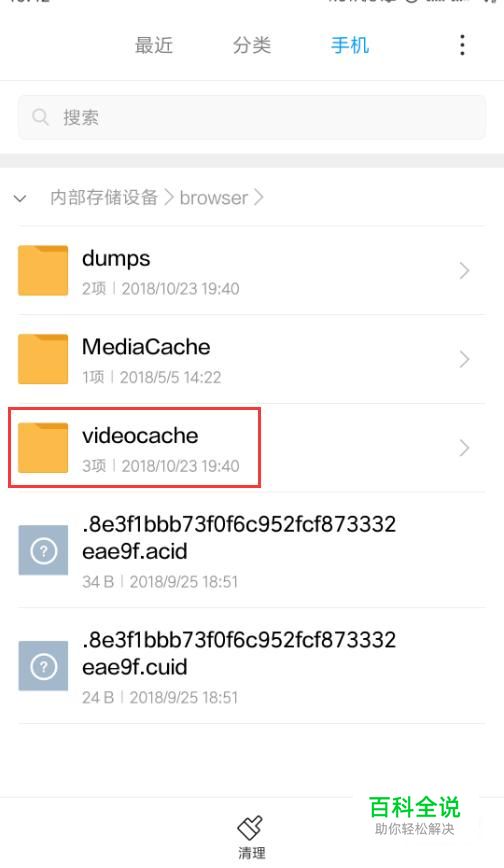Expand the MediaCache folder chevron
504x868 pixels.
click(x=464, y=359)
